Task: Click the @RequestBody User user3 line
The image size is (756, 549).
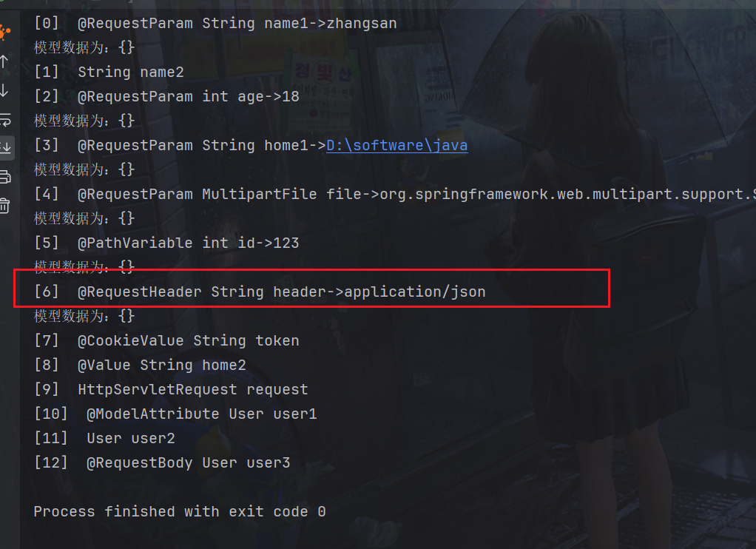Action: coord(188,462)
